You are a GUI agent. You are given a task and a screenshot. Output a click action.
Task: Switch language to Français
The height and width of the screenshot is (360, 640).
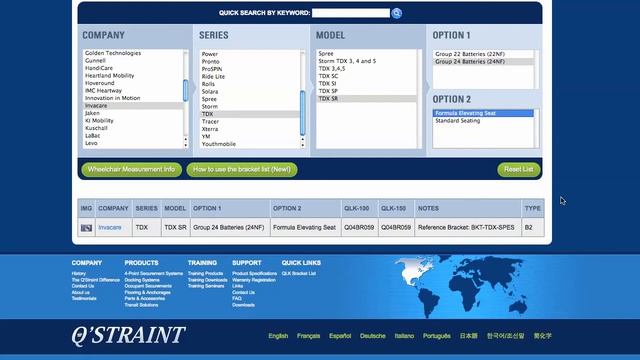(x=309, y=336)
